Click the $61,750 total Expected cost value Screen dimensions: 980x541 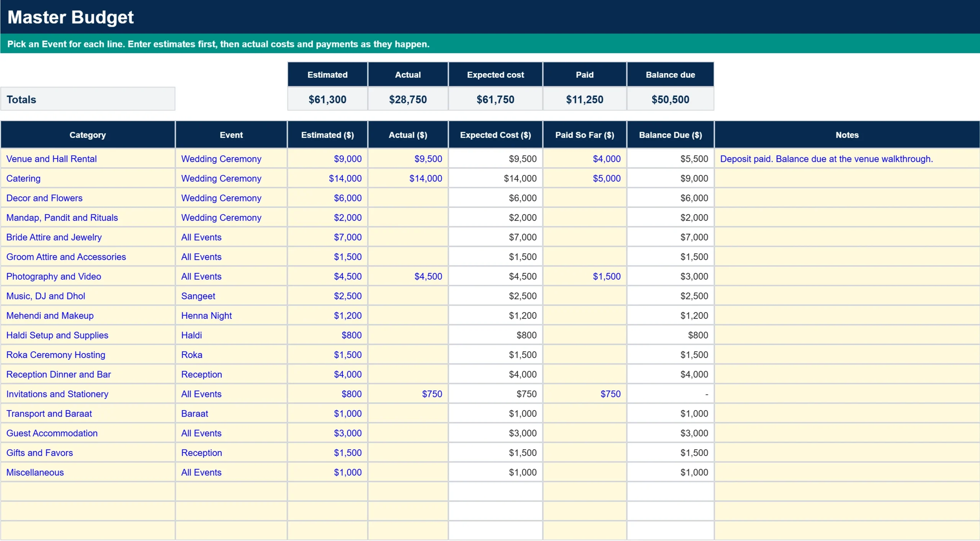495,99
